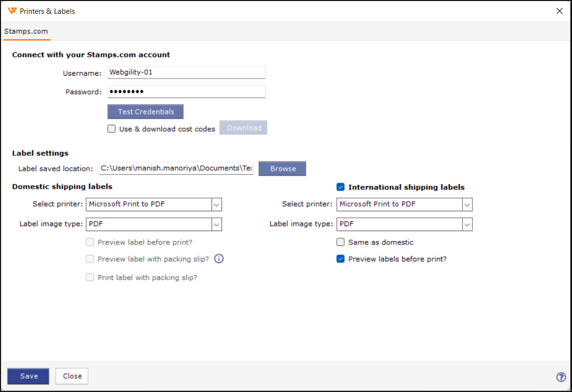This screenshot has height=392, width=572.
Task: Tick Print label with packing slip
Action: click(90, 278)
